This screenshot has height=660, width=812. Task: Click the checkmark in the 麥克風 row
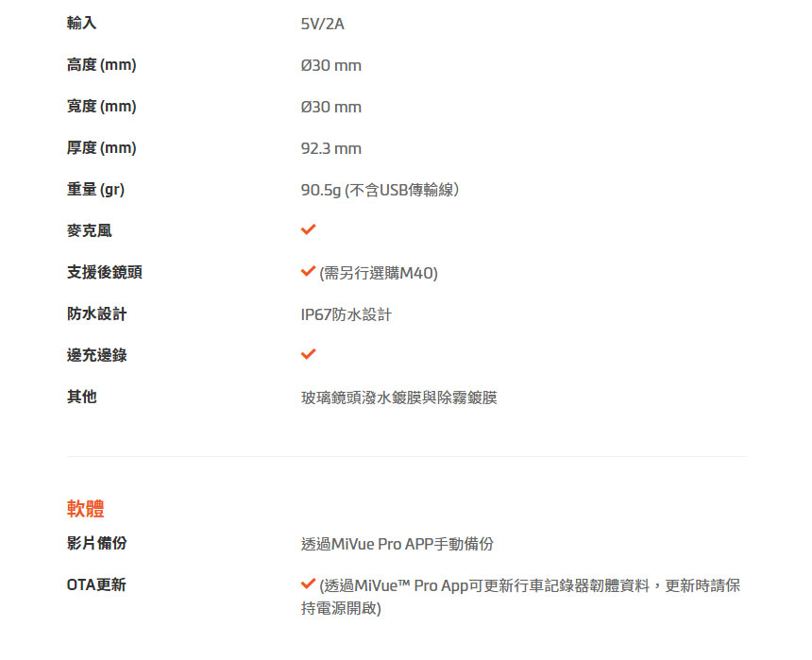[x=308, y=230]
